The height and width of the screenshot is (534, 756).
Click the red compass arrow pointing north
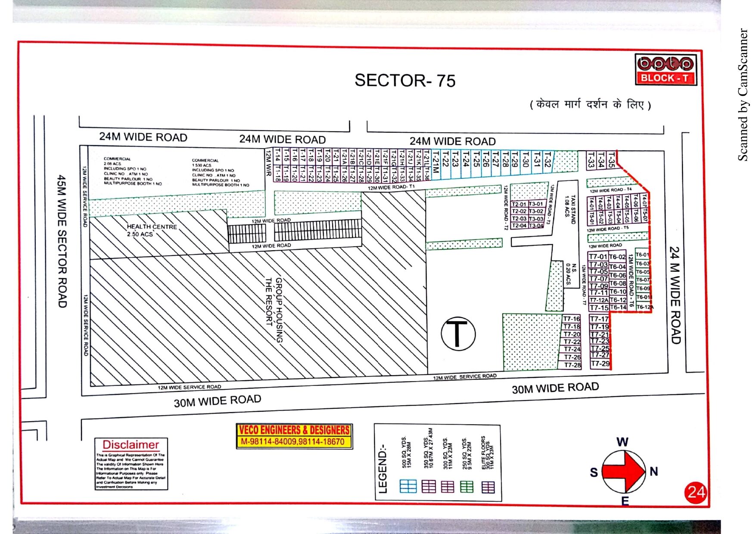coord(624,471)
